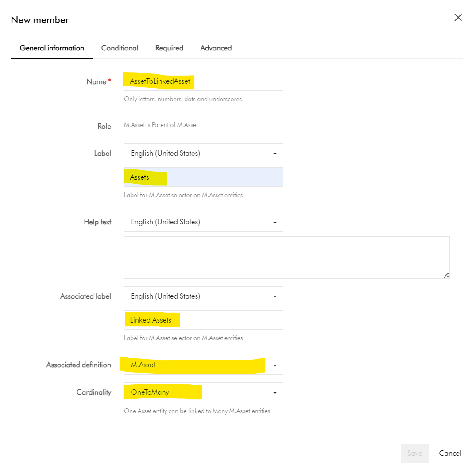
Task: Click the Name input containing AssetToLinkedAsset
Action: (x=203, y=81)
